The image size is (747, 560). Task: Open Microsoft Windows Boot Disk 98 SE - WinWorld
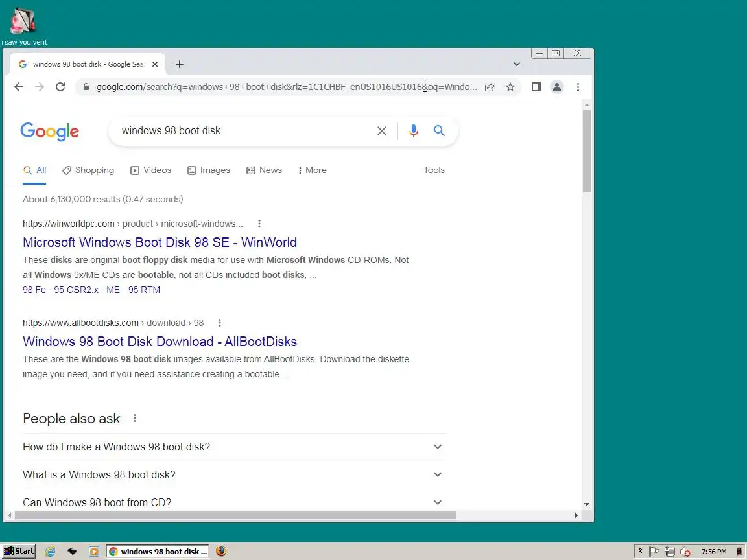pos(160,242)
